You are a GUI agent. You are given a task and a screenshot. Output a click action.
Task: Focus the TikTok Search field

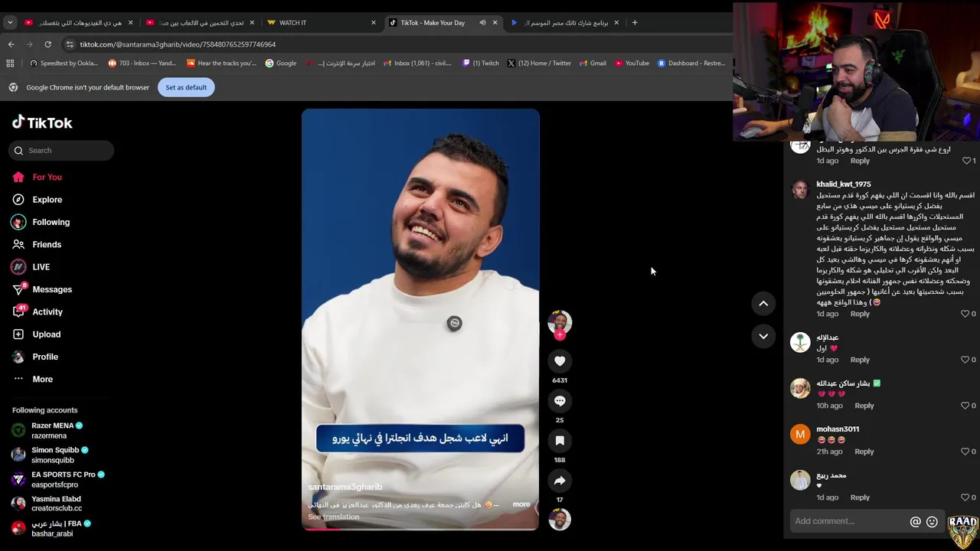61,151
